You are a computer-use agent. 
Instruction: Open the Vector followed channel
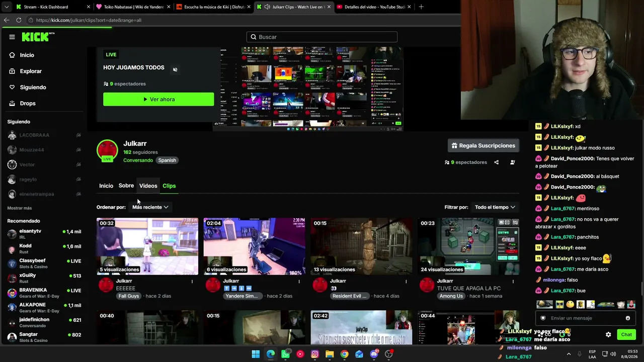(x=44, y=164)
